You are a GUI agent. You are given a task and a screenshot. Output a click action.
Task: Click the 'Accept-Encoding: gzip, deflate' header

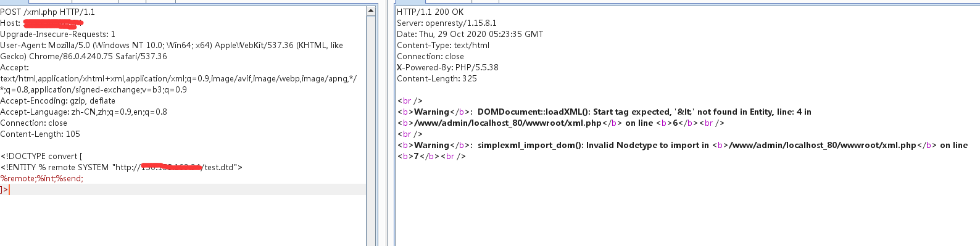pos(57,100)
